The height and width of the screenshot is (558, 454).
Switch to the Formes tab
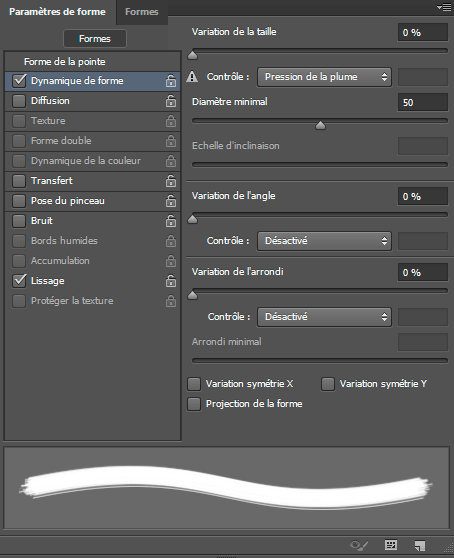(x=142, y=12)
